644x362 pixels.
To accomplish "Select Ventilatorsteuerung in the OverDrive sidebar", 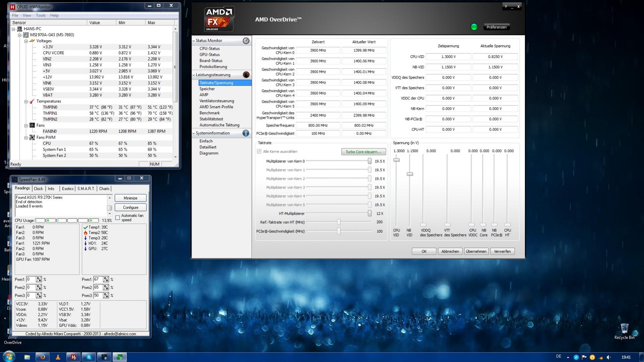I will pyautogui.click(x=217, y=101).
